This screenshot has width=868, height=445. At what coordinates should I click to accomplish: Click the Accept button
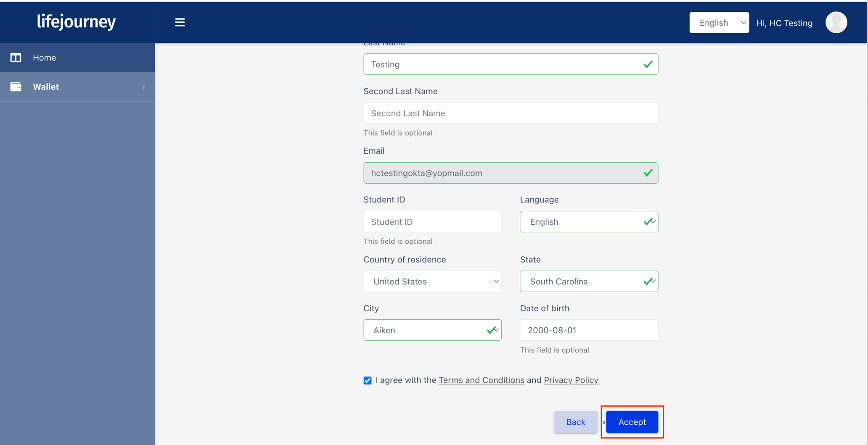point(631,422)
